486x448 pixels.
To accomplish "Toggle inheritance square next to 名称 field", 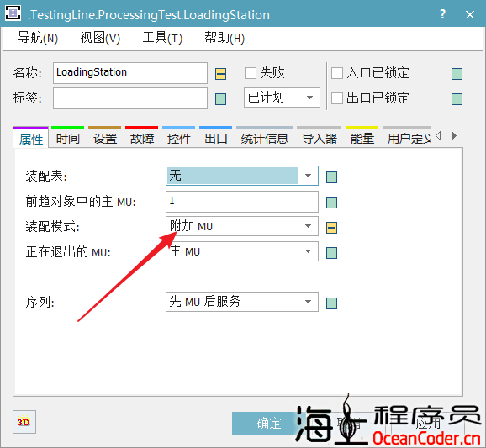I will [220, 74].
